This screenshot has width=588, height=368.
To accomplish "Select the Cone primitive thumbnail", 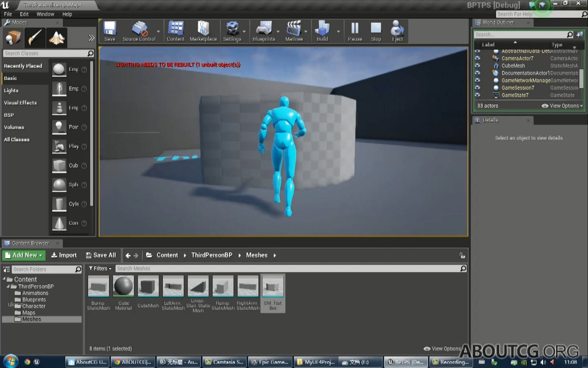I will coord(59,223).
